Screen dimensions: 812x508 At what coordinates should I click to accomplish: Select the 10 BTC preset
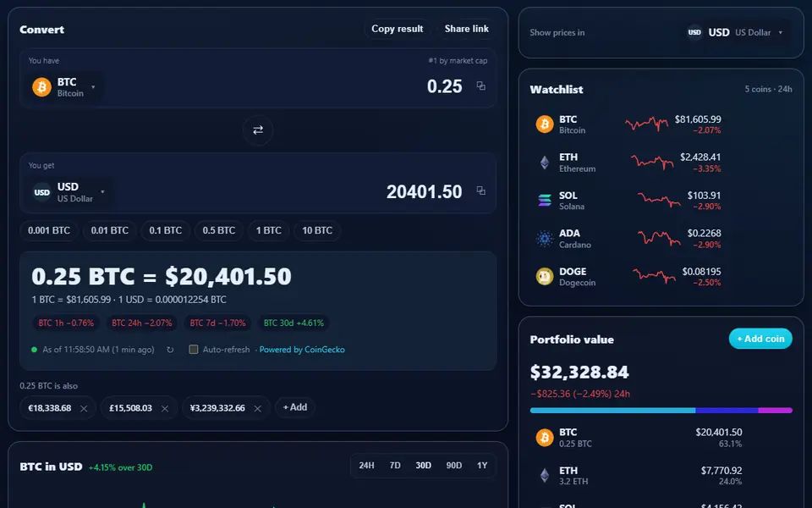[317, 230]
